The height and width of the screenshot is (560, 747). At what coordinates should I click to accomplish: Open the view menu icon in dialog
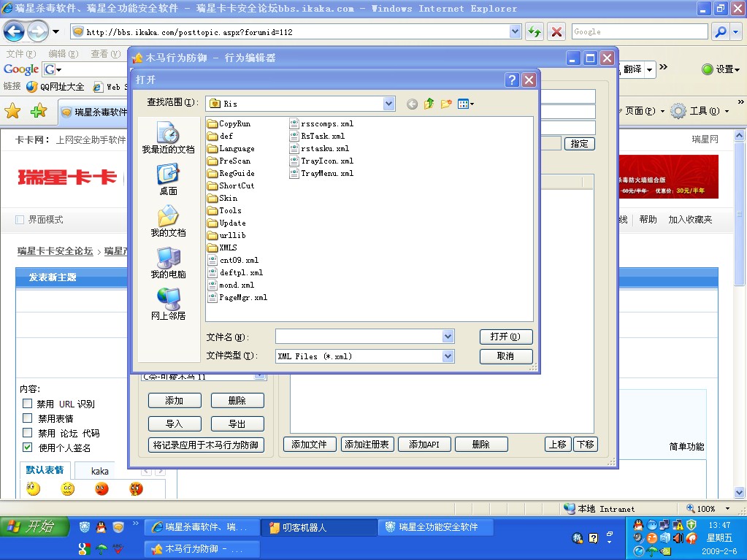(465, 104)
